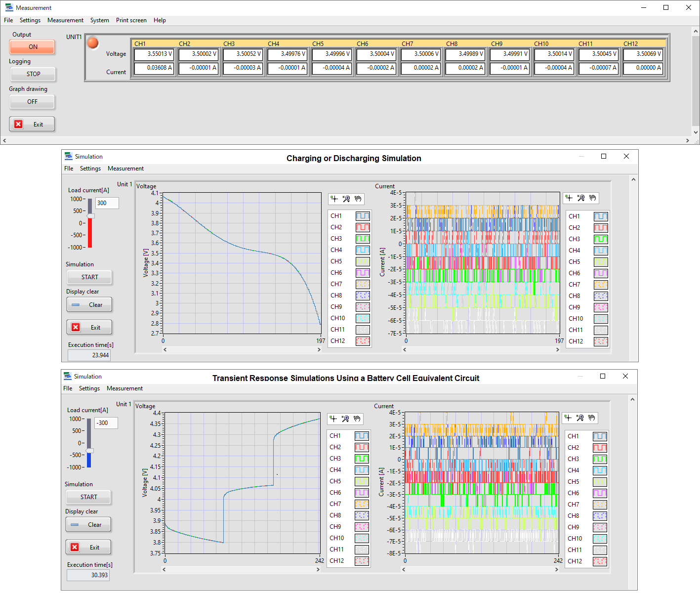The width and height of the screenshot is (700, 593).
Task: Click Exit in Charging Simulation window
Action: (x=89, y=328)
